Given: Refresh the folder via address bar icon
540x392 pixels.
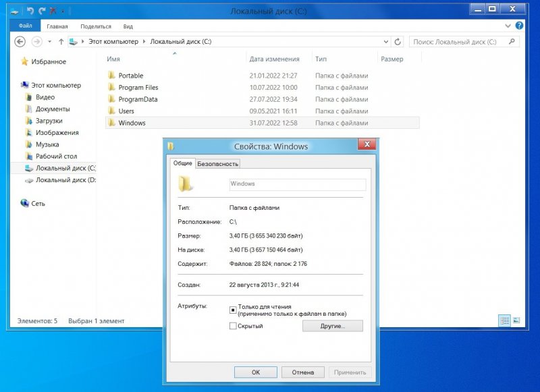Looking at the screenshot, I should click(x=398, y=41).
